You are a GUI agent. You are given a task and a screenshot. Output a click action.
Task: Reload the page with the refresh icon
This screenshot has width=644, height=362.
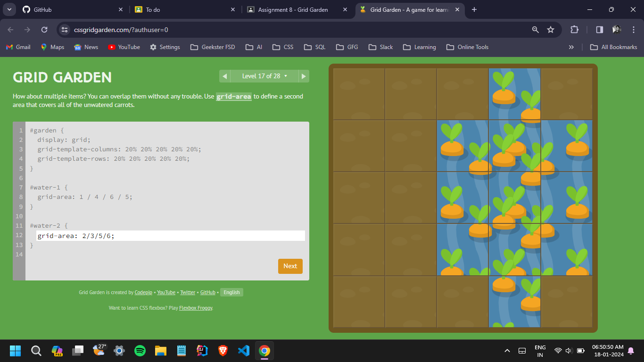(x=44, y=30)
